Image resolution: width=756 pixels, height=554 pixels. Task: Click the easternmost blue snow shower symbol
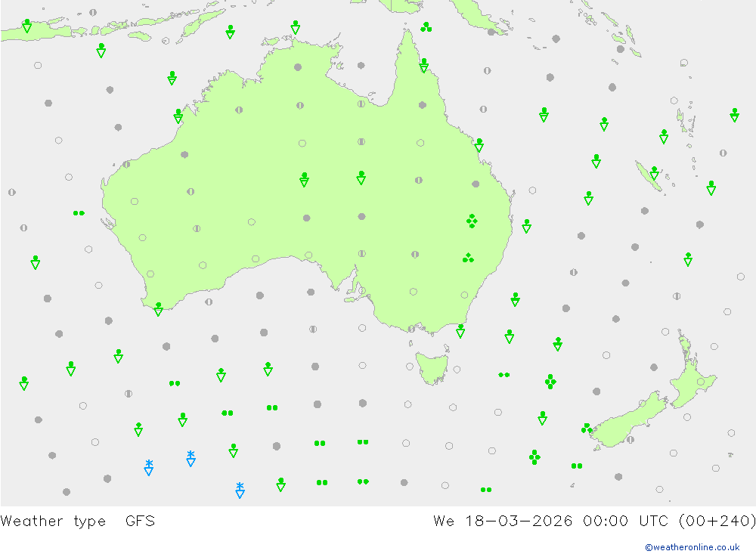point(240,490)
